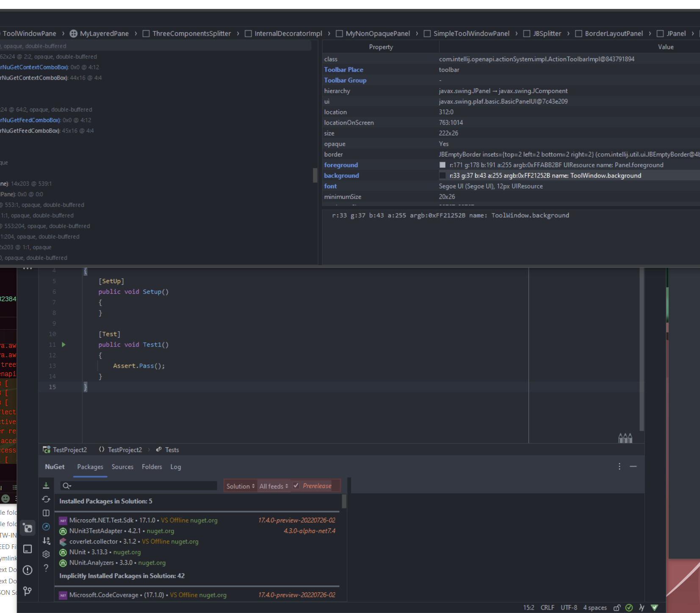Click the NuGet package list scrollbar

click(344, 501)
